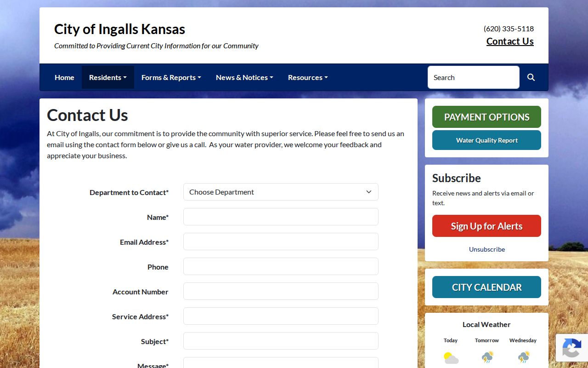Click the Local Weather heading
This screenshot has height=368, width=588.
[486, 324]
